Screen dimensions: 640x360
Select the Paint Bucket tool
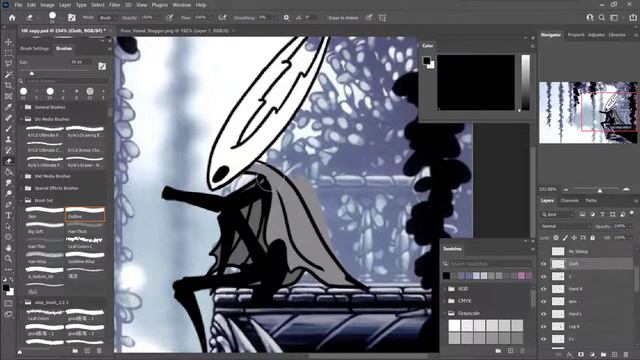[x=8, y=172]
